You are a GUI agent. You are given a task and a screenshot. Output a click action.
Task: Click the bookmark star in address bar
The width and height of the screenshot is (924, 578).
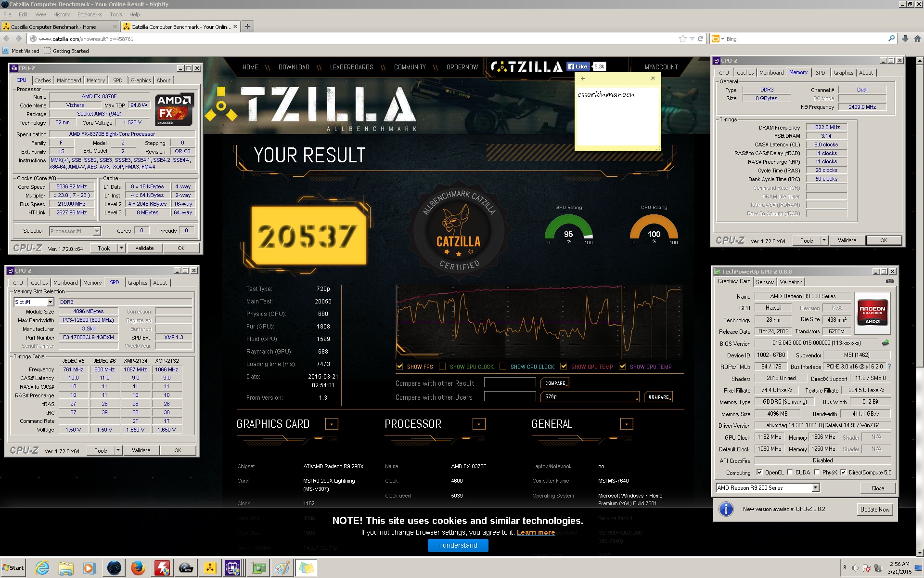pyautogui.click(x=682, y=39)
